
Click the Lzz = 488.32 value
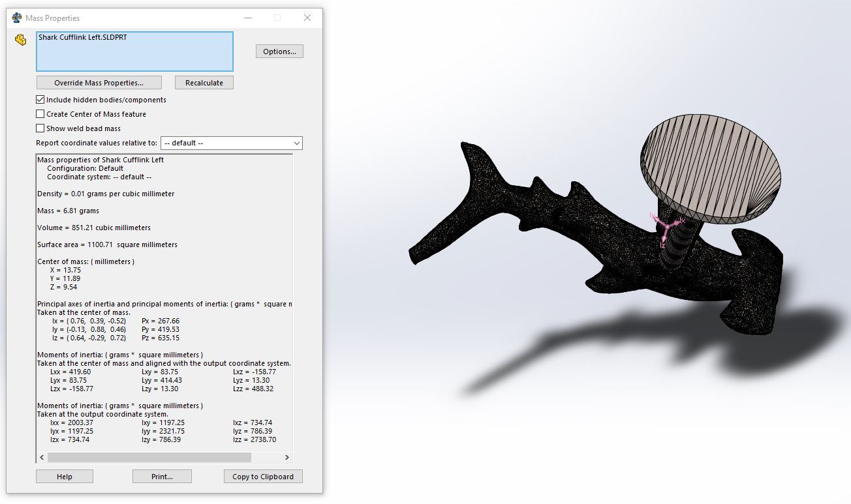[253, 389]
